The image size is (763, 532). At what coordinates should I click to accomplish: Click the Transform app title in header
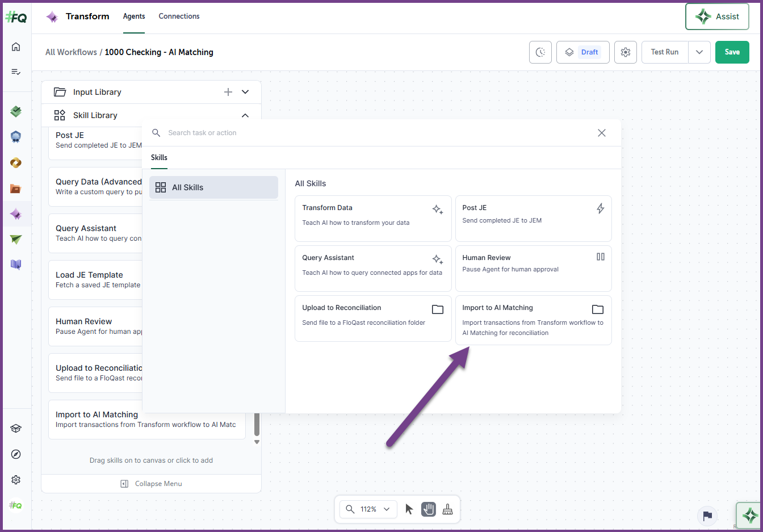coord(87,16)
